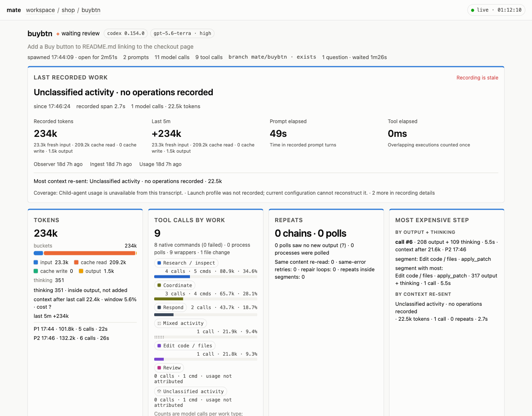Image resolution: width=532 pixels, height=416 pixels.
Task: Click the gpt-5.6-terra high model chip
Action: tap(182, 33)
